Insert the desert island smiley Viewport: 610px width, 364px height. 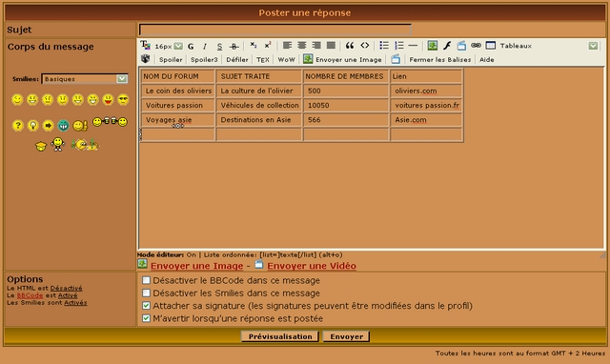pyautogui.click(x=85, y=145)
